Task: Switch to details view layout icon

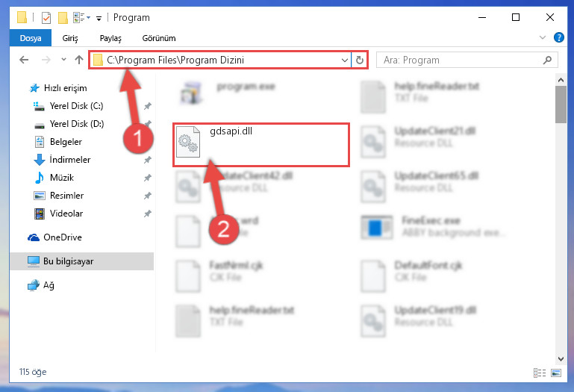Action: 540,373
